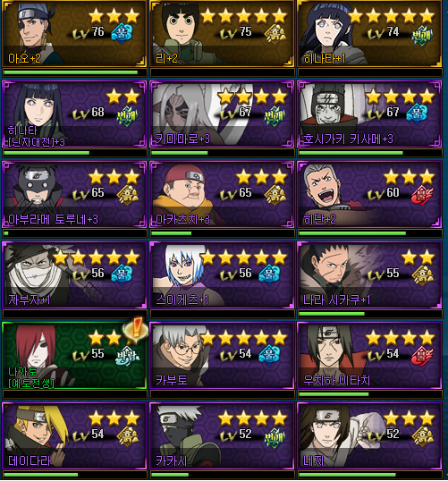Click the experience bar under 나라 시카쿠+1
The image size is (448, 481).
369,314
